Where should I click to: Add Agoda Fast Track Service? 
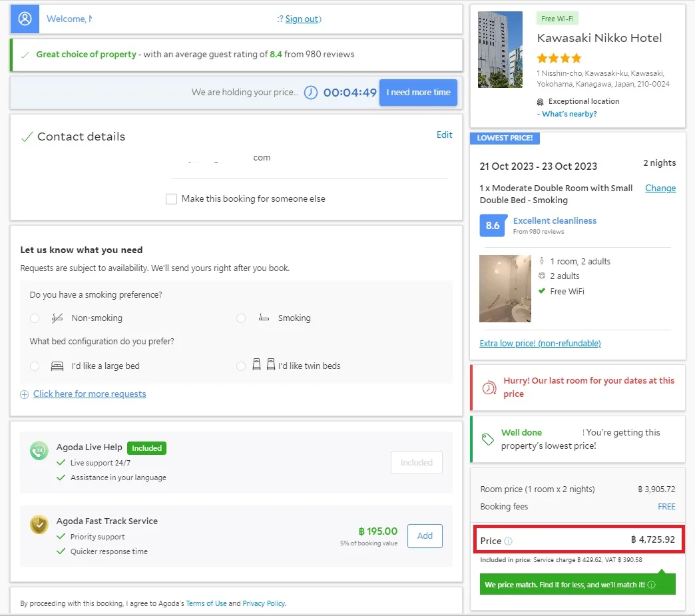[x=425, y=535]
